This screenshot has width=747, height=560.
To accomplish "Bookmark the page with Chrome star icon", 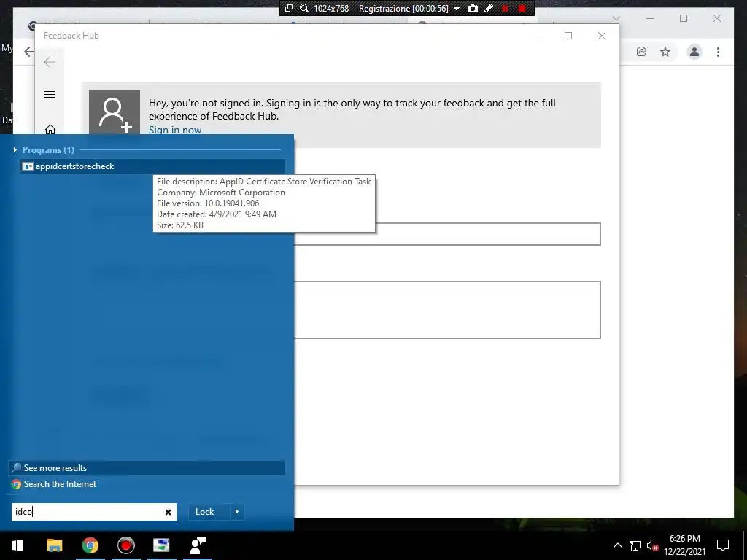I will point(665,52).
